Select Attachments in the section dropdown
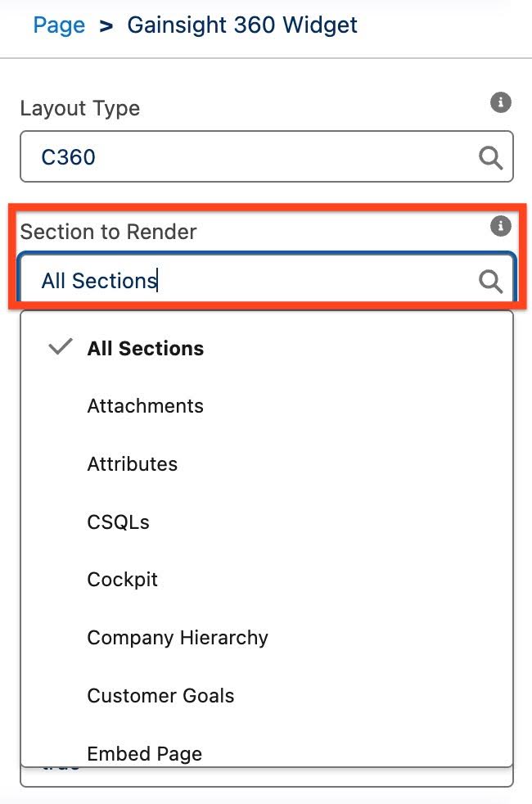 click(145, 405)
